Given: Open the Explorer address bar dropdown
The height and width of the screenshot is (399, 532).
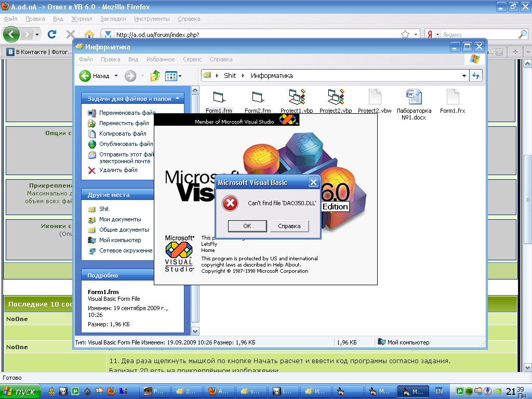Looking at the screenshot, I should (464, 76).
